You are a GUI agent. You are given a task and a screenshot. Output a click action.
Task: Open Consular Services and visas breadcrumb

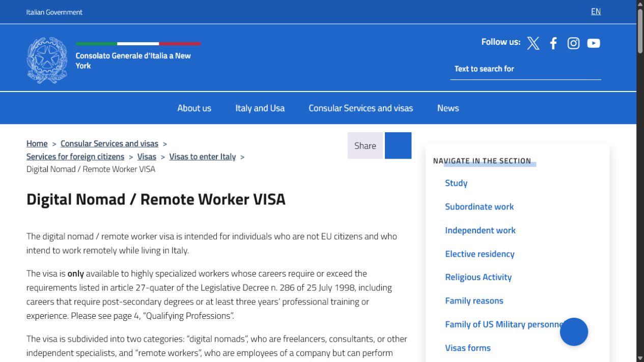pos(109,143)
